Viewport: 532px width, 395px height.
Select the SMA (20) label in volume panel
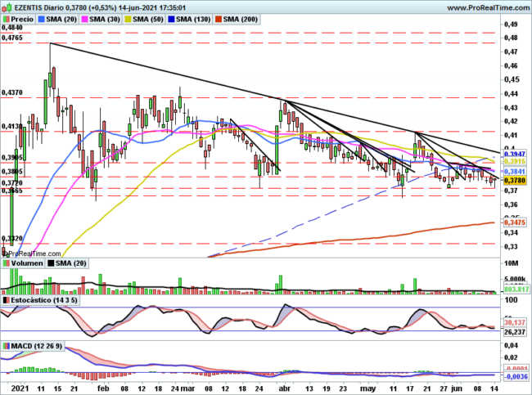coord(71,263)
